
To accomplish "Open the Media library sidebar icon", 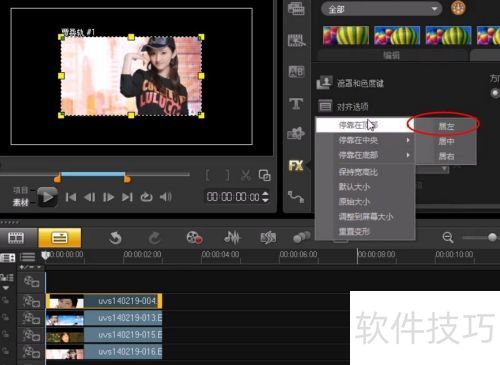I will pyautogui.click(x=296, y=9).
